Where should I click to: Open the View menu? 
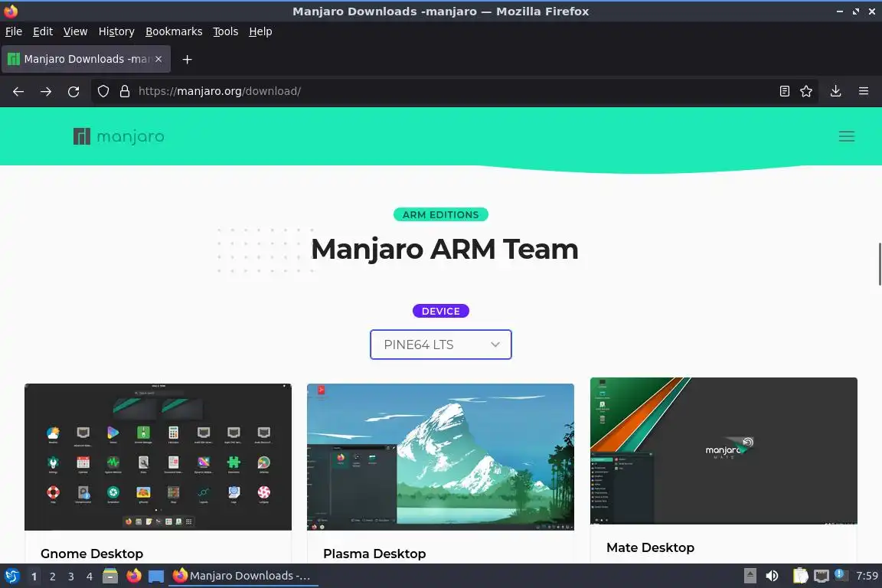(75, 31)
